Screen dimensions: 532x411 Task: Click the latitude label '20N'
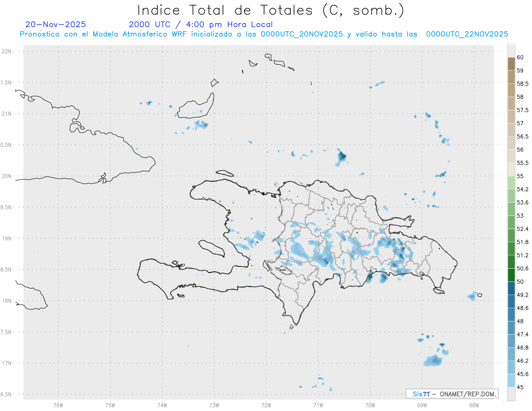(x=7, y=176)
